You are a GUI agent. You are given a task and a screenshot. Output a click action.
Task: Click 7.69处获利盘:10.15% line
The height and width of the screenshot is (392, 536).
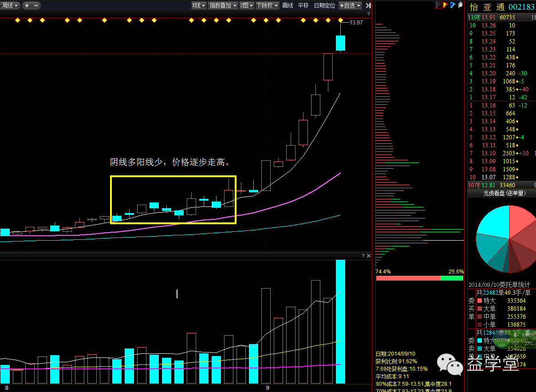point(402,368)
